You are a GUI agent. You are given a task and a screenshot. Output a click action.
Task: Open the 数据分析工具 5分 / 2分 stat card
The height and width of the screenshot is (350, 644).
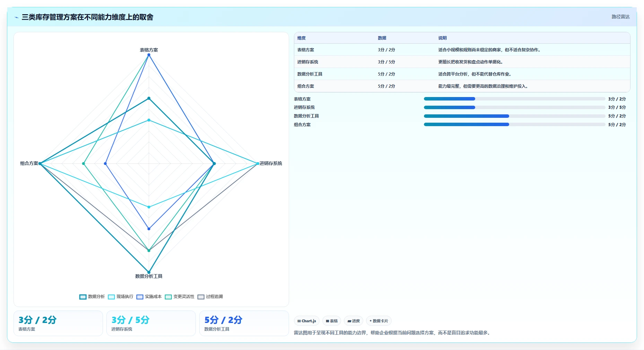pyautogui.click(x=244, y=323)
